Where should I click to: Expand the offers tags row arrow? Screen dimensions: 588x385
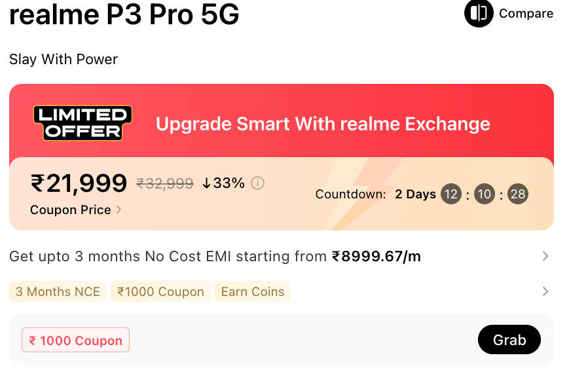[x=545, y=291]
